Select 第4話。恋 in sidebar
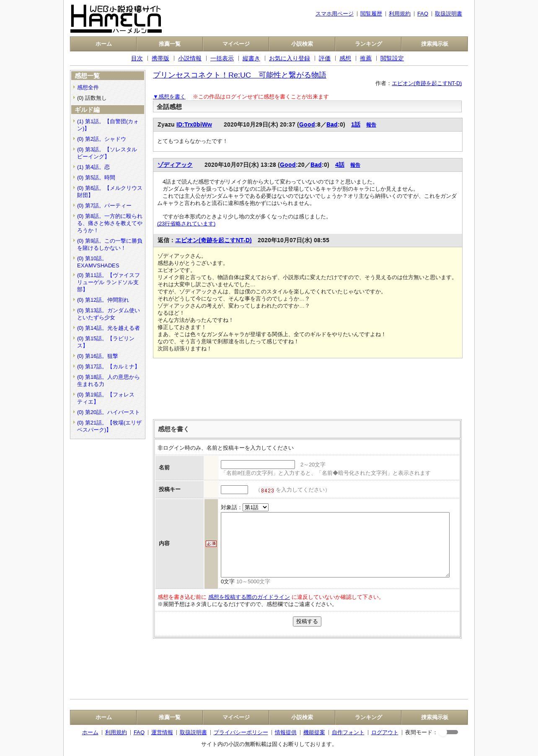Viewport: 538px width, 756px height. tap(93, 167)
